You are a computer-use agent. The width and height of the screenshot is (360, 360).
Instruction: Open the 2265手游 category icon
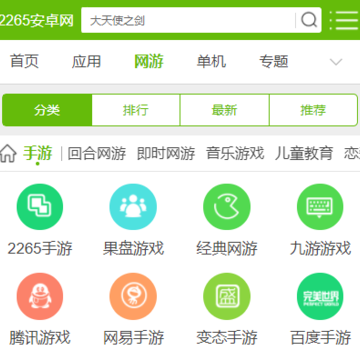pos(40,207)
